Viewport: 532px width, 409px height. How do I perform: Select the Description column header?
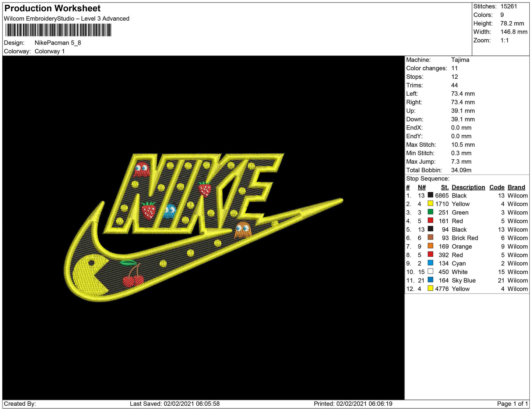pos(468,187)
